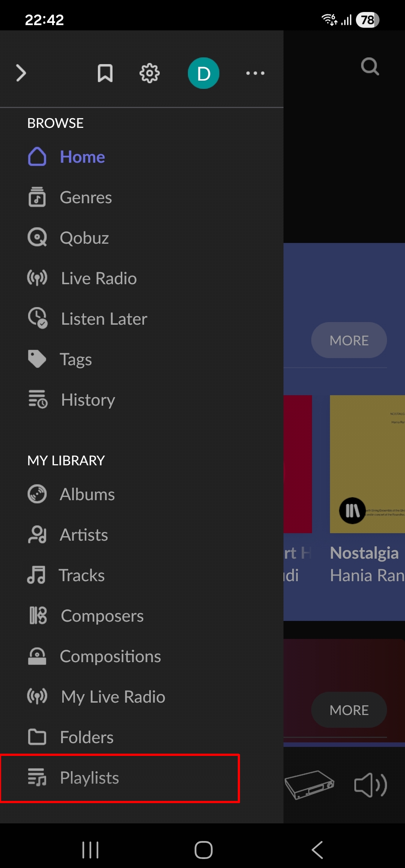This screenshot has width=405, height=868.
Task: Open the Nostalgia album cover
Action: click(367, 464)
